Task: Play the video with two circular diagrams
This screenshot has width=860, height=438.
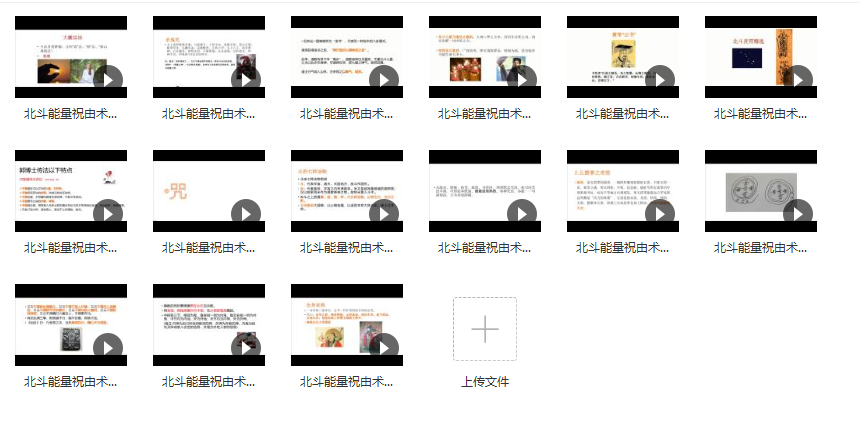Action: click(798, 213)
